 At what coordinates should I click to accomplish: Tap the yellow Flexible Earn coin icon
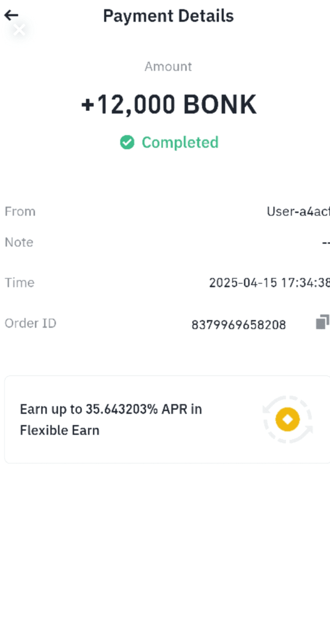pyautogui.click(x=288, y=420)
